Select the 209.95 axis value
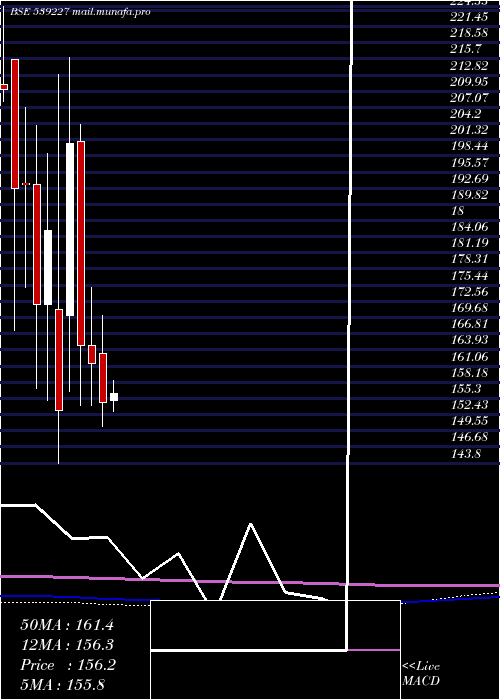Viewport: 500px width, 700px height. [x=469, y=81]
